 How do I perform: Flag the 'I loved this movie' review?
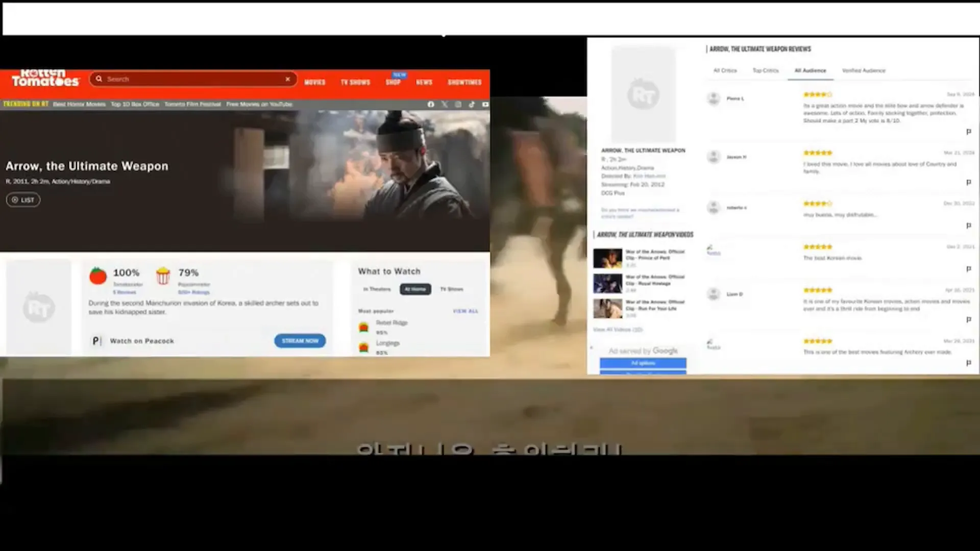pyautogui.click(x=968, y=182)
